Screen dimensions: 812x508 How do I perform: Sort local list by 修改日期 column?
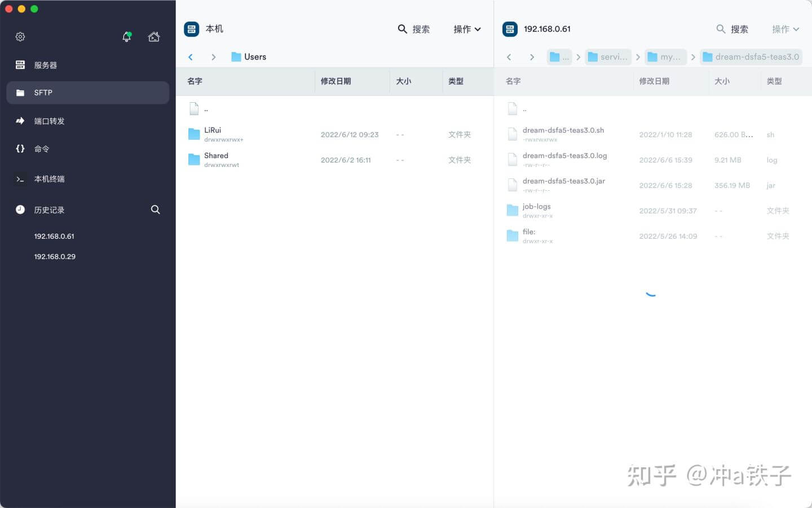336,81
